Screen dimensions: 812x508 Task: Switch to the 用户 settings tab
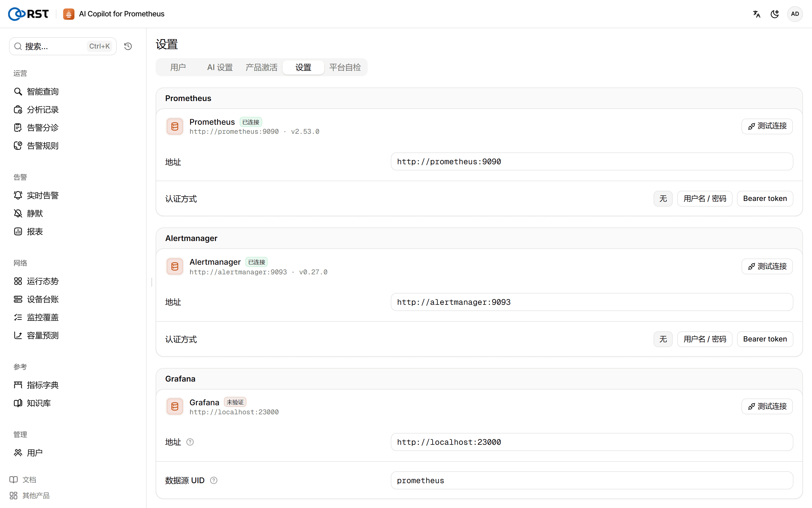[178, 67]
